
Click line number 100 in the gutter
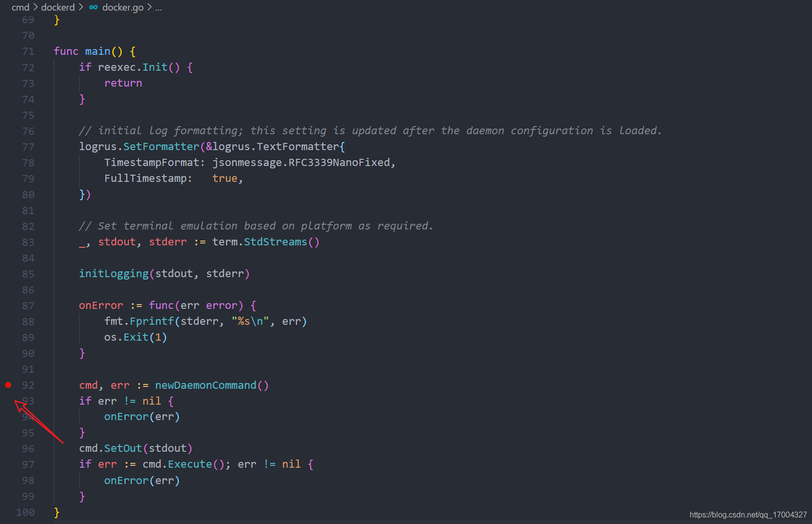(x=26, y=512)
